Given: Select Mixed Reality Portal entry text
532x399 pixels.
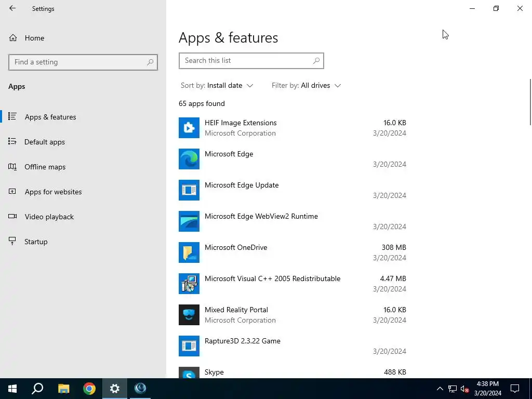Looking at the screenshot, I should (236, 310).
